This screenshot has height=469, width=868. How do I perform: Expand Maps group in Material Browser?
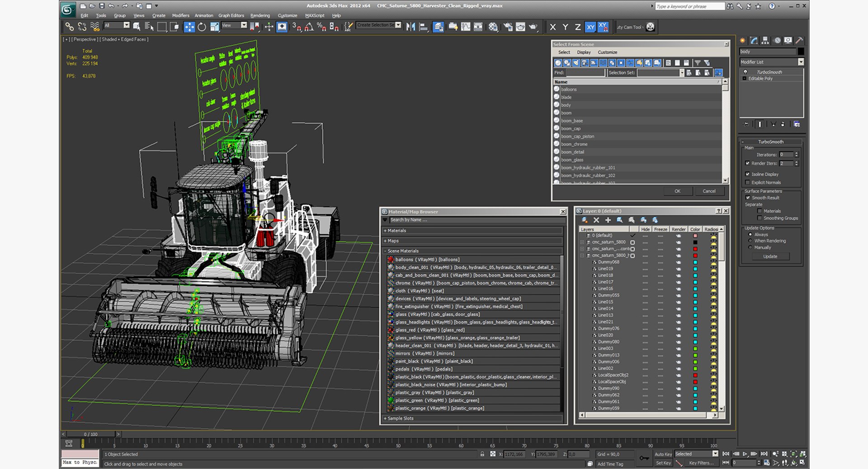click(x=386, y=241)
